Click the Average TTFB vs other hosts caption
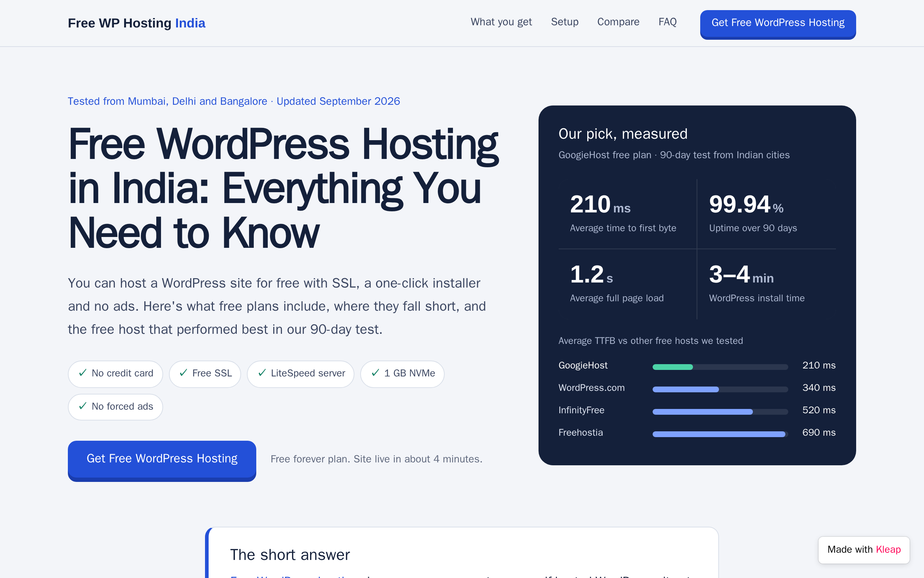Image resolution: width=924 pixels, height=578 pixels. [x=651, y=341]
